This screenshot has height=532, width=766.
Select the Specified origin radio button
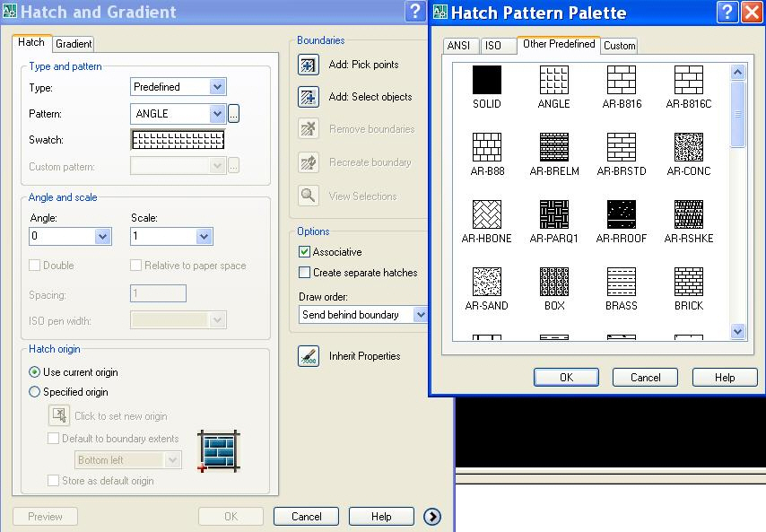[x=34, y=392]
